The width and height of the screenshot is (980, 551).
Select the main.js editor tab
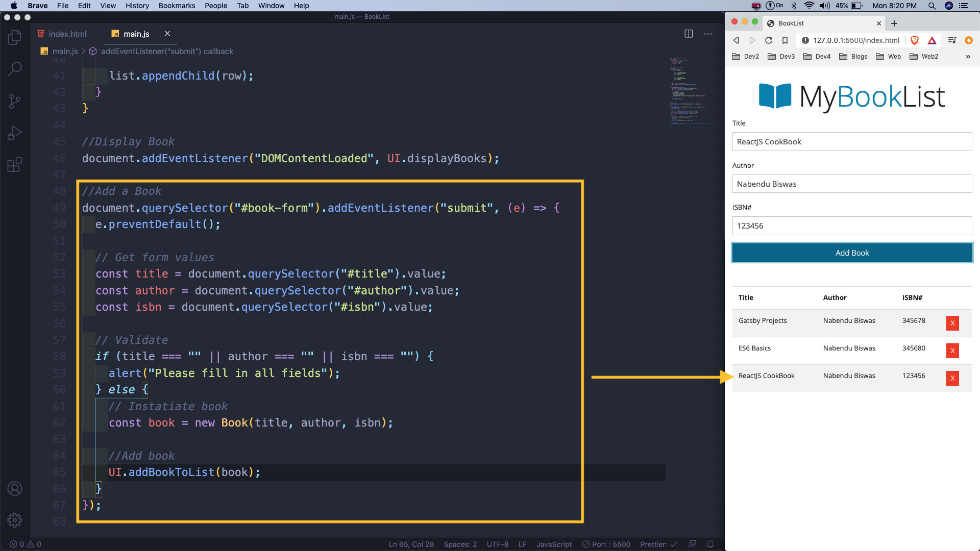pyautogui.click(x=136, y=34)
